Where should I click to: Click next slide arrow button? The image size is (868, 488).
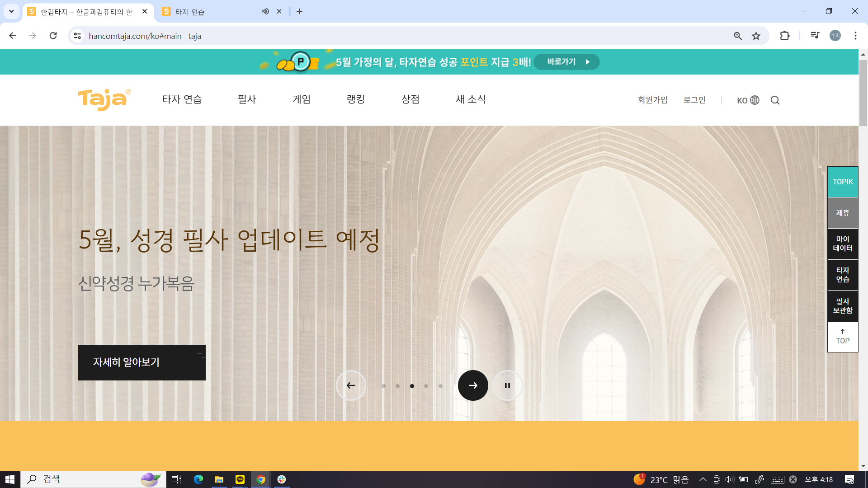tap(473, 385)
